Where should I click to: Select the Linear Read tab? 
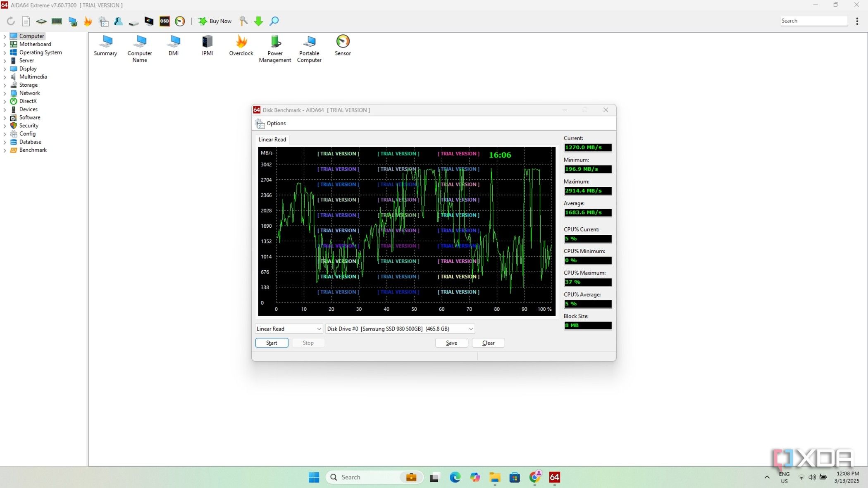coord(272,140)
